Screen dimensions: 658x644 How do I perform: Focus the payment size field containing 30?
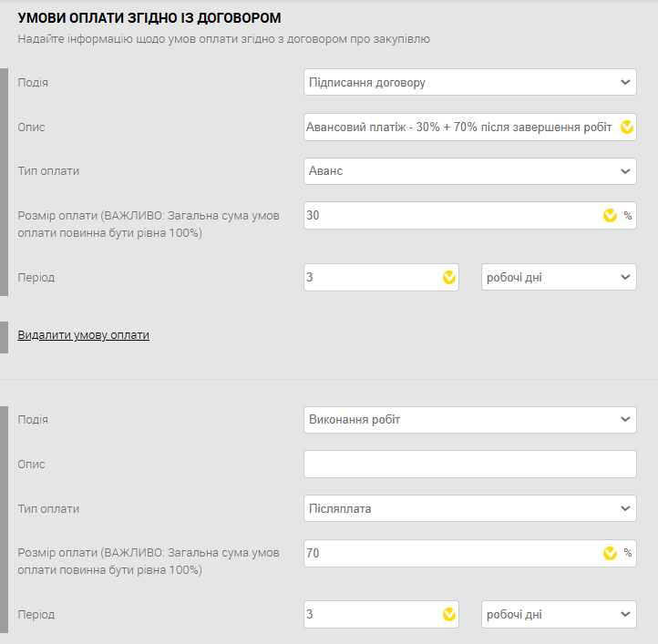point(451,216)
